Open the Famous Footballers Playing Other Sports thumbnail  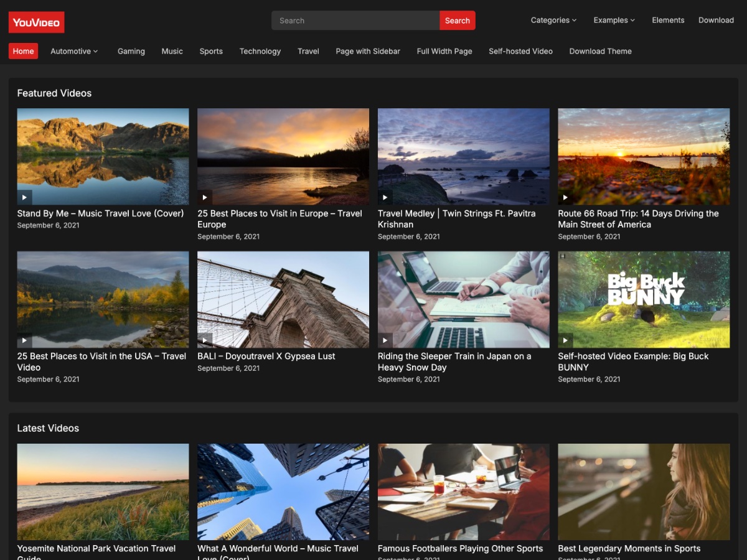[x=463, y=491]
